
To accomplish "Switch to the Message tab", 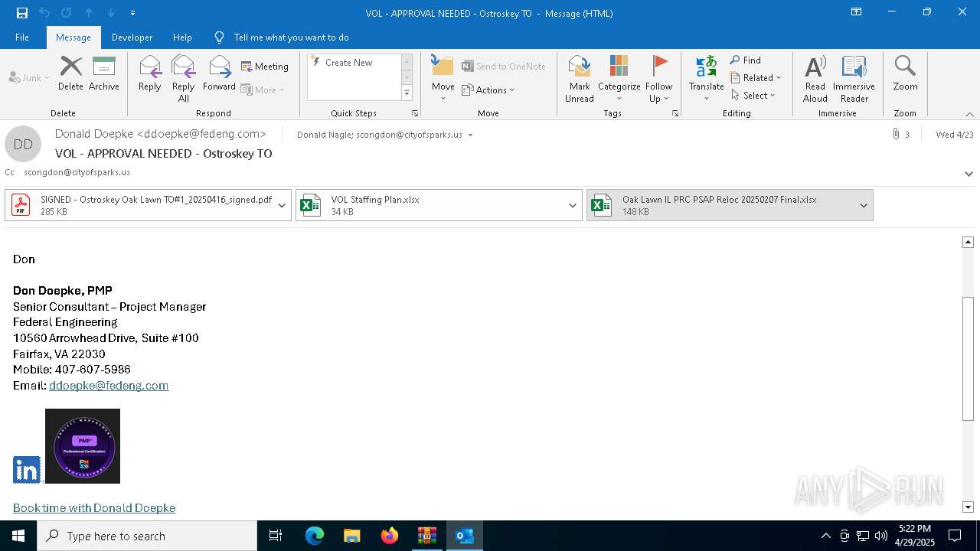I will [x=73, y=37].
